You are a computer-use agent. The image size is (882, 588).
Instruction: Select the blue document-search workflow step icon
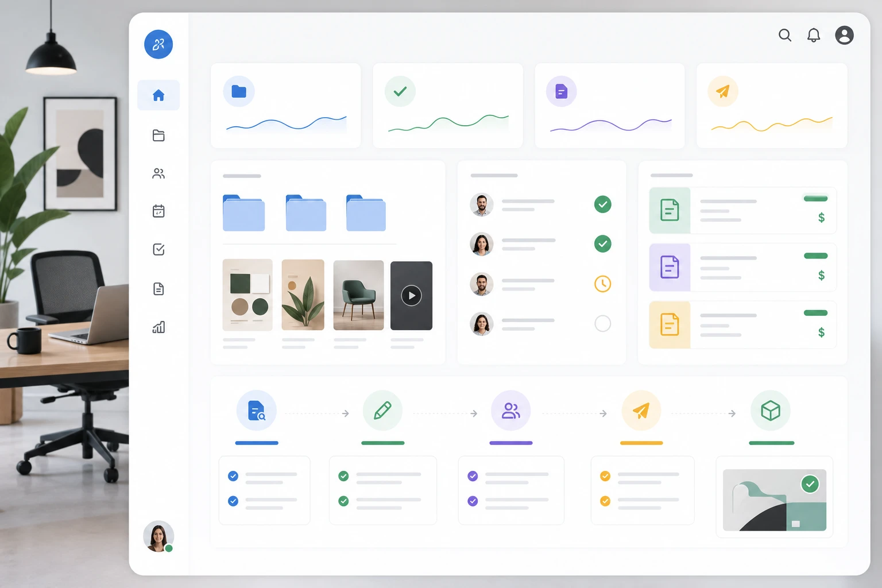point(257,411)
